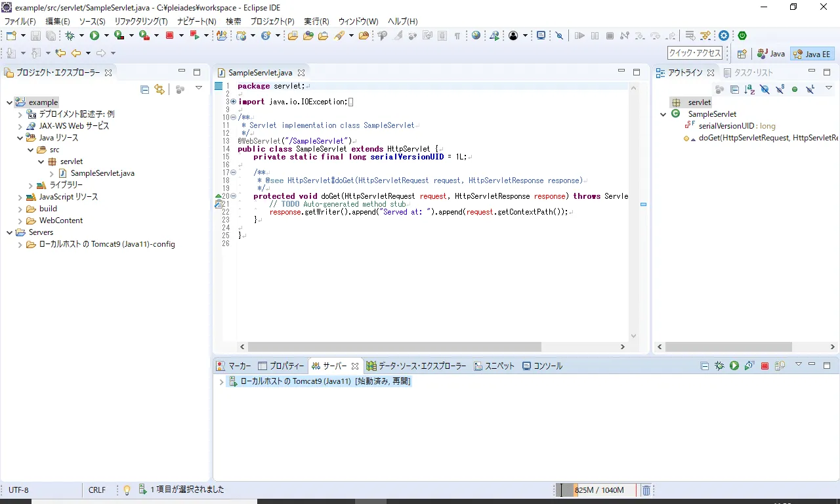The height and width of the screenshot is (504, 840).
Task: Collapse the example project node
Action: pyautogui.click(x=9, y=102)
